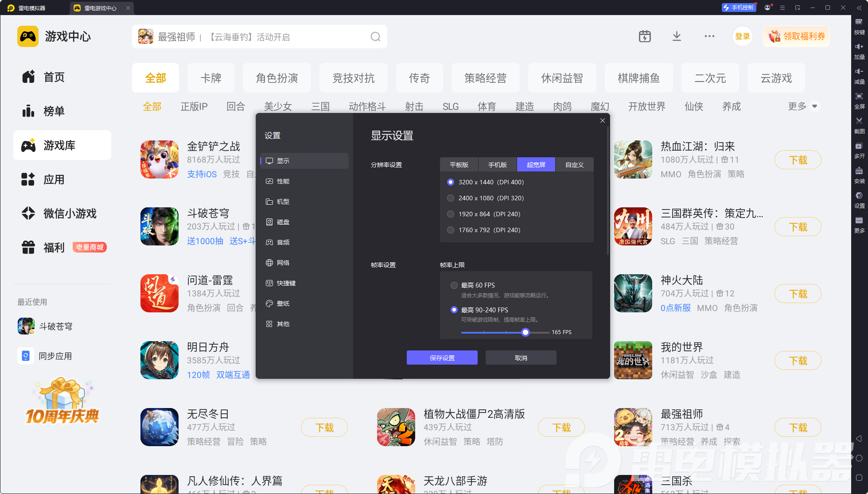This screenshot has height=494, width=868.
Task: Click the search magnifier icon
Action: coord(375,37)
